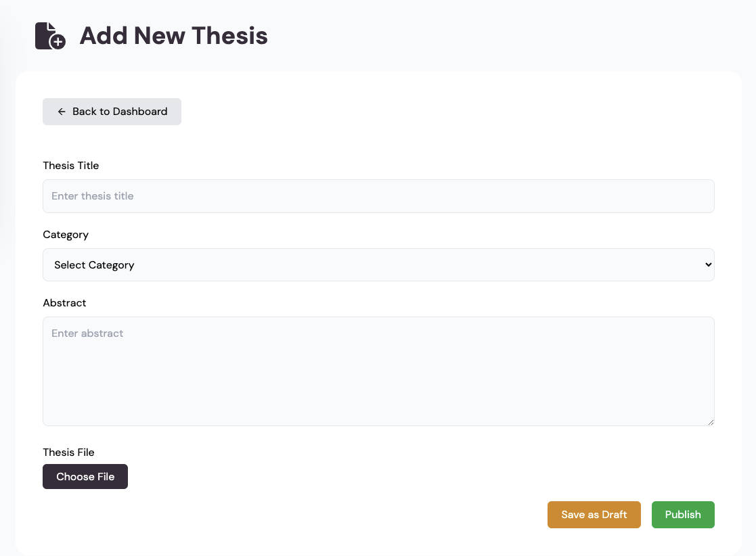Click the 'Thesis File' label

coord(68,453)
